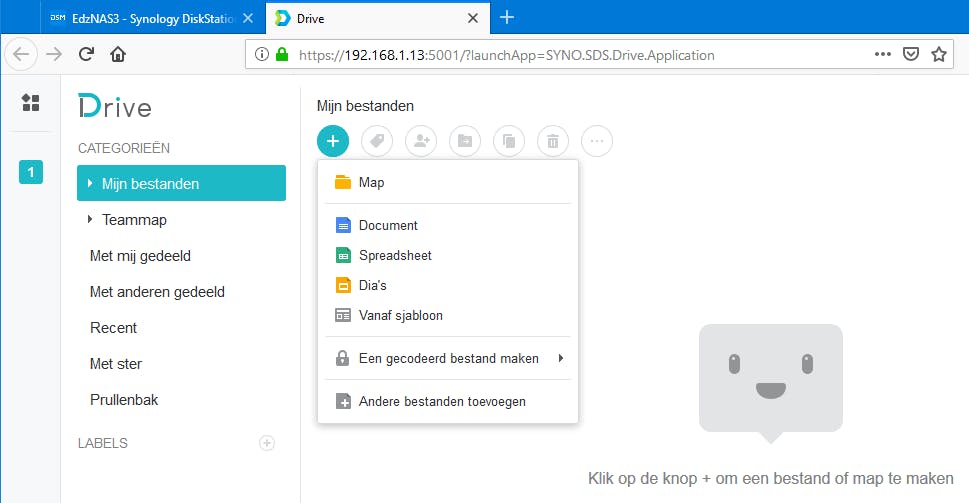
Task: Create a new Spreadsheet from menu
Action: 448,255
